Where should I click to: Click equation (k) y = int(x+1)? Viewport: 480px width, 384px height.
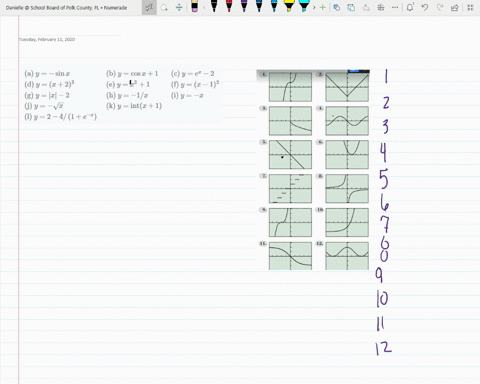pyautogui.click(x=134, y=106)
